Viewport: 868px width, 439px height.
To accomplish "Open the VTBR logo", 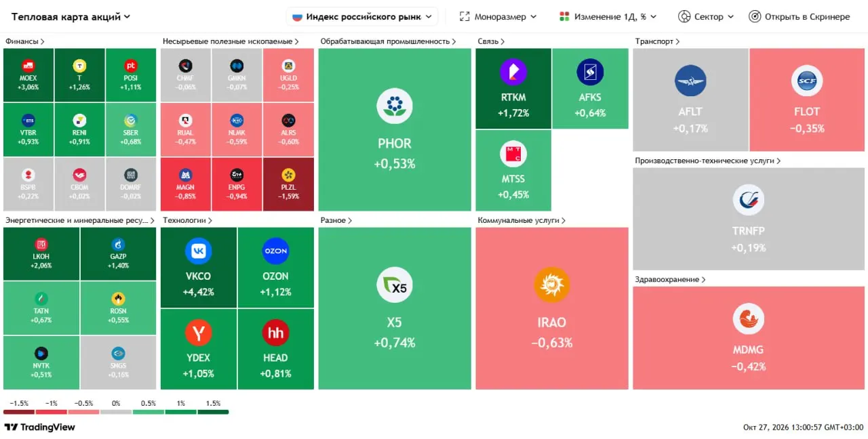I will [x=28, y=121].
